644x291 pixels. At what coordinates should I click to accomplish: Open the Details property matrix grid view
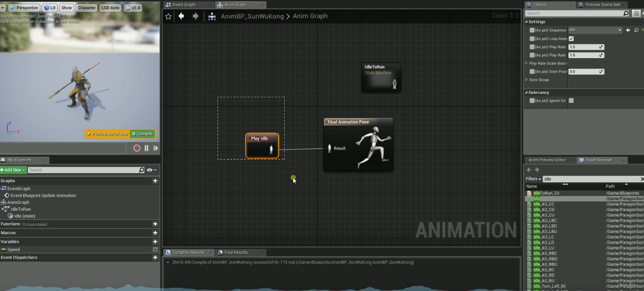coord(636,13)
